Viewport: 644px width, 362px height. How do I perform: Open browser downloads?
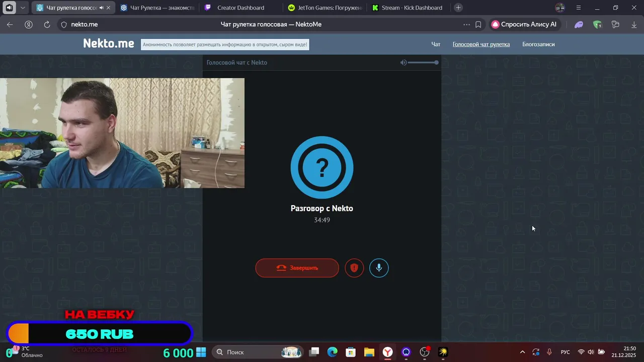click(x=634, y=24)
